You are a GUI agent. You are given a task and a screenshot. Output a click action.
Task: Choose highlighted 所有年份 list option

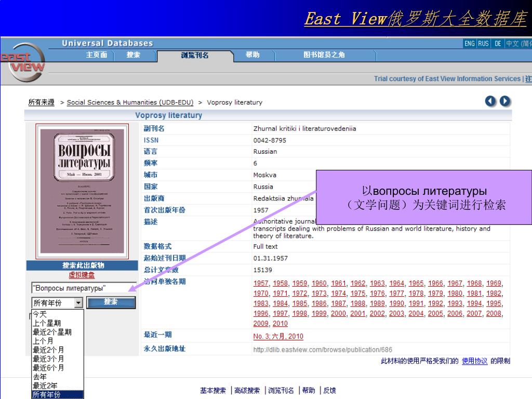click(x=58, y=395)
